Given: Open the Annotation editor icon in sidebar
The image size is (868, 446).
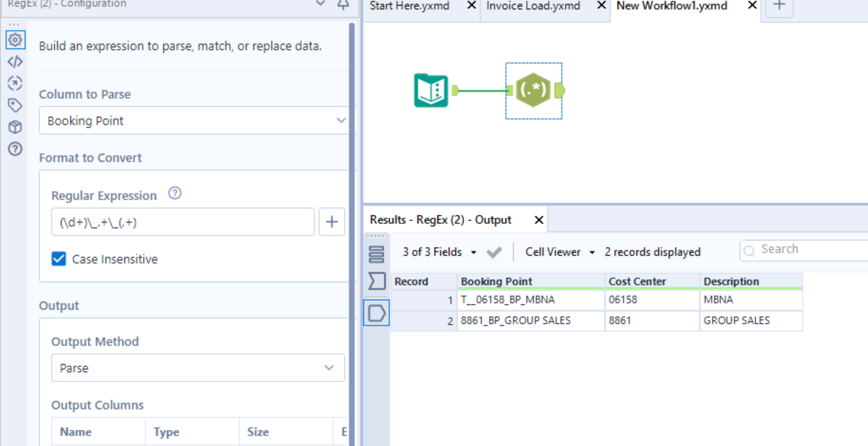Looking at the screenshot, I should (x=15, y=61).
